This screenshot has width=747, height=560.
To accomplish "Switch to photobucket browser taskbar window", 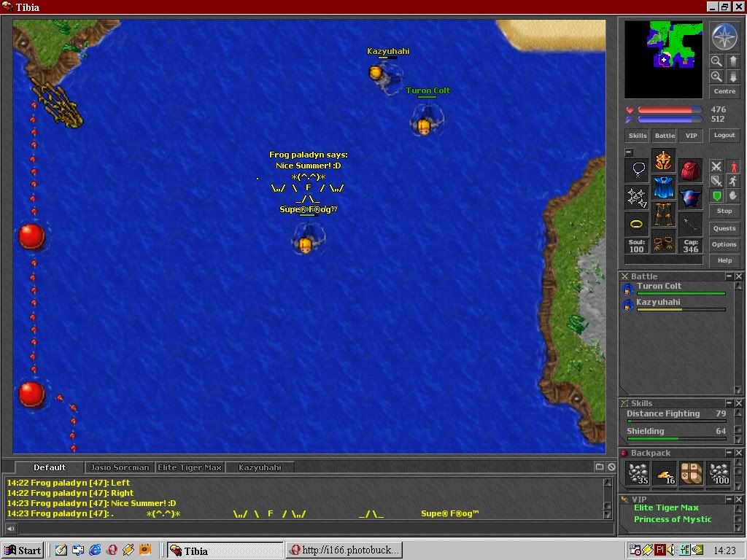I will [x=344, y=551].
